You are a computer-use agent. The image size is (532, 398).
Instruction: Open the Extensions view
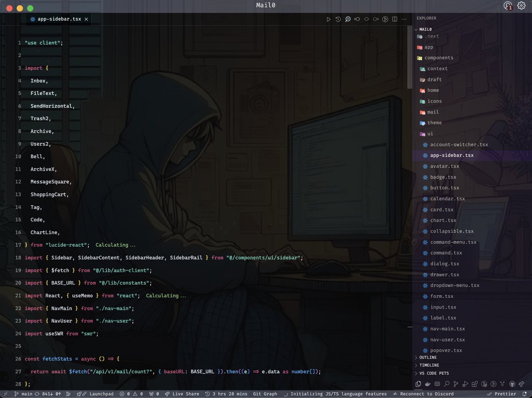pos(475,384)
